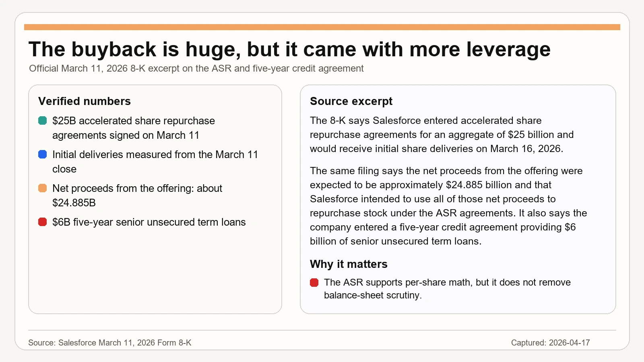Click the orange bullet beside Net proceeds

click(x=42, y=188)
